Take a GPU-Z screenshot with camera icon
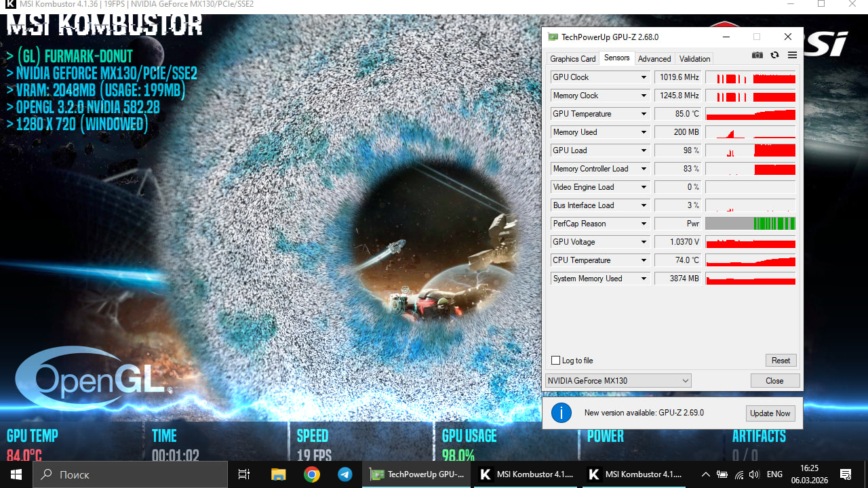 tap(757, 55)
